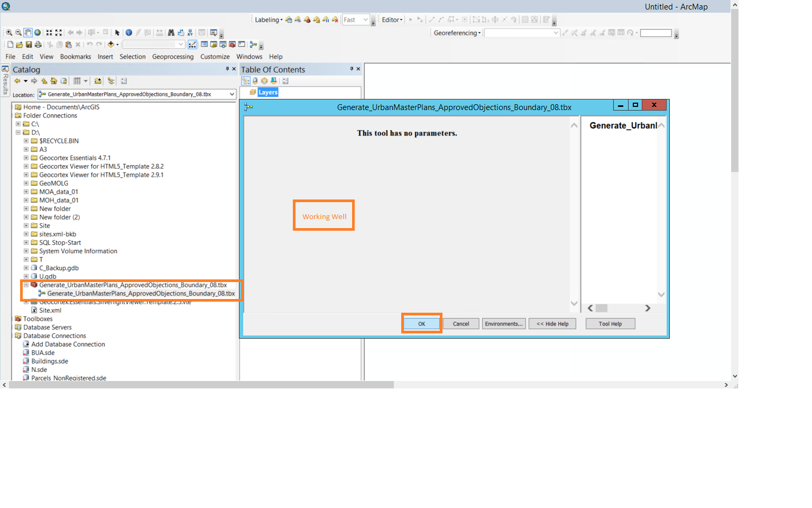This screenshot has width=812, height=508.
Task: Expand the GeoMOLG folder
Action: click(x=26, y=183)
